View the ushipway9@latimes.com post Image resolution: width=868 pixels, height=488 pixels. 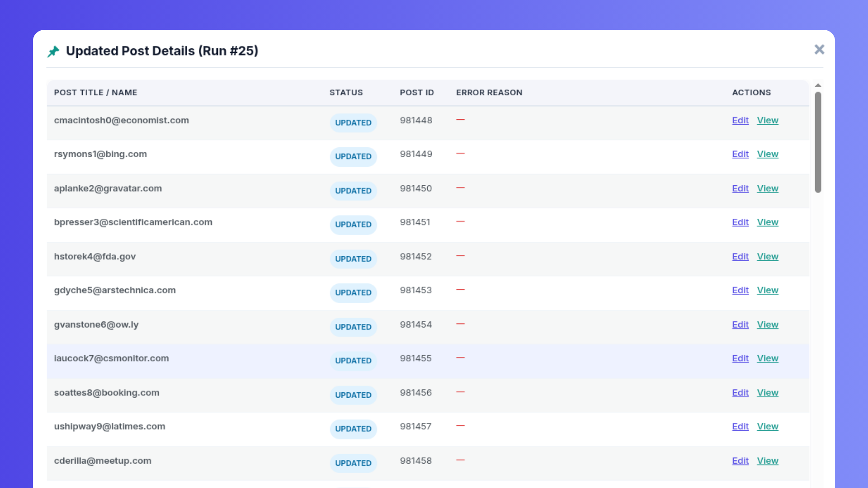click(768, 427)
